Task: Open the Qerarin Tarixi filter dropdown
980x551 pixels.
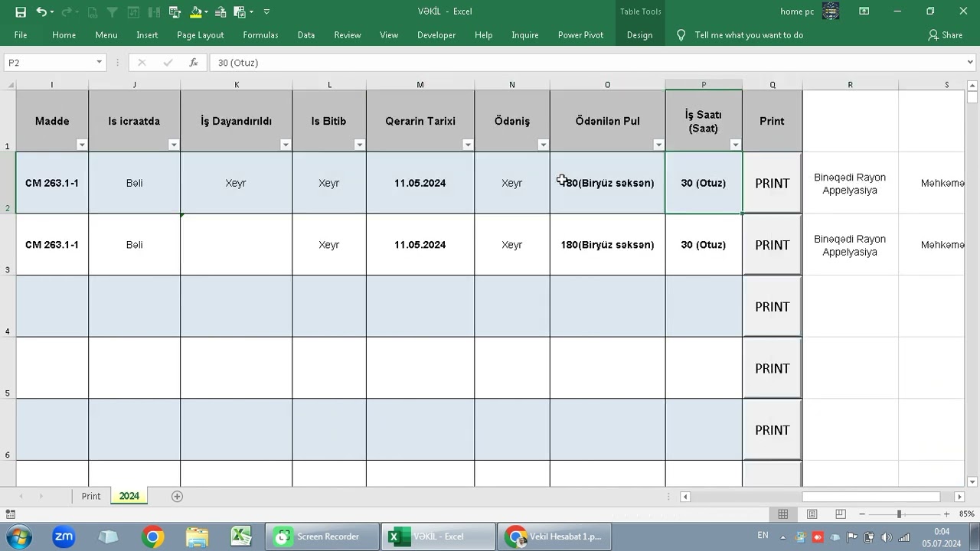Action: 468,145
